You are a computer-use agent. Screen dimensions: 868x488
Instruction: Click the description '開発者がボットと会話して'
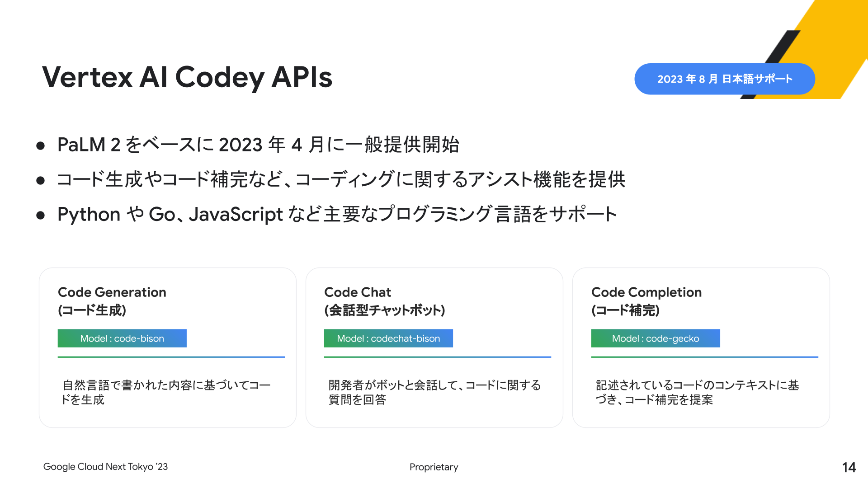pyautogui.click(x=434, y=392)
